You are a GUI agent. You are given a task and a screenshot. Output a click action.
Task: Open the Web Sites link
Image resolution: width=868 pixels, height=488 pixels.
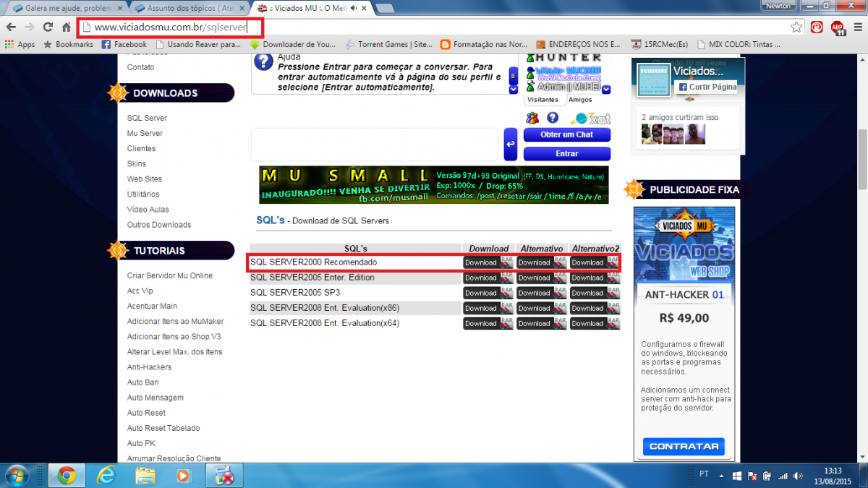pos(144,179)
